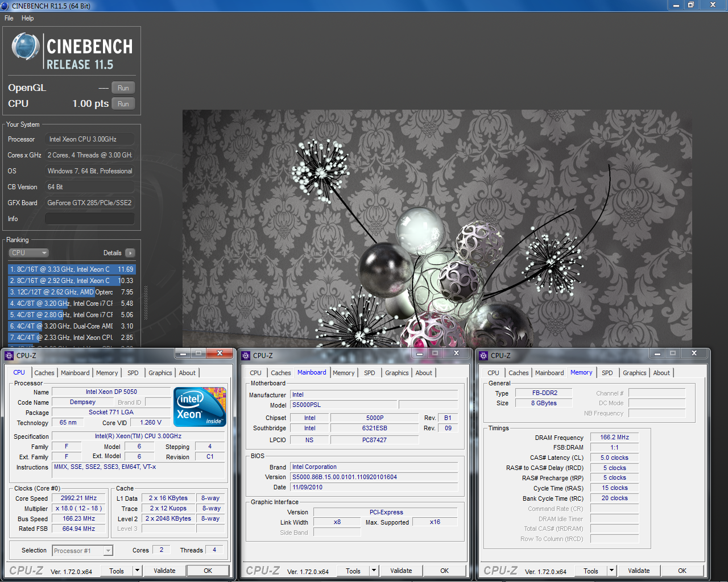Click the ranking panel resize grip
Image resolution: width=728 pixels, height=582 pixels.
point(146,303)
